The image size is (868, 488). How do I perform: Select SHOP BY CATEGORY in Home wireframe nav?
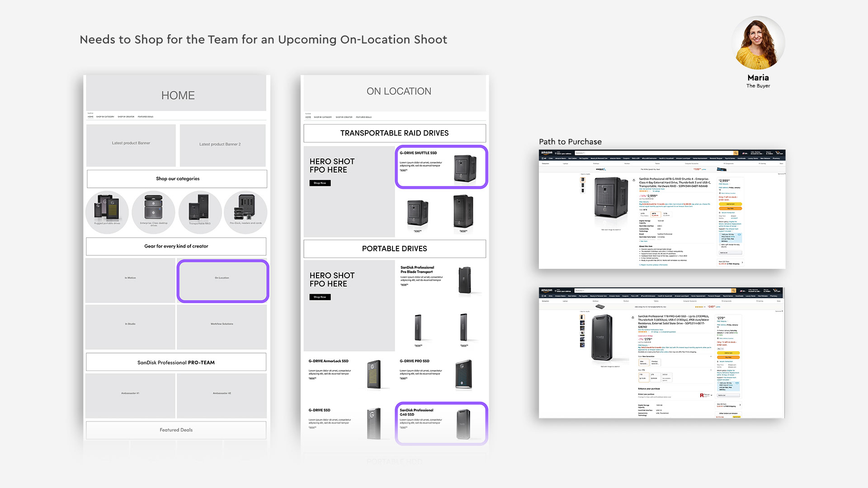click(x=105, y=117)
